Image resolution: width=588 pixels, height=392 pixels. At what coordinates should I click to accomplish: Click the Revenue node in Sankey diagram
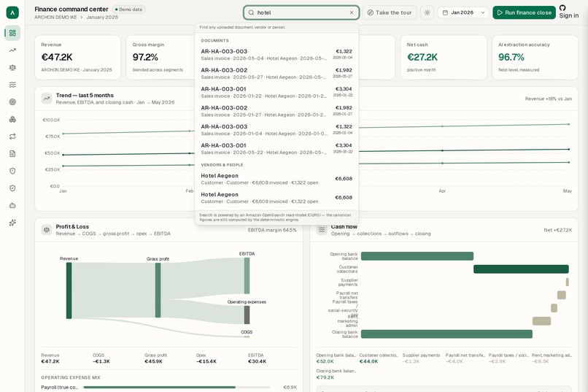pyautogui.click(x=69, y=291)
